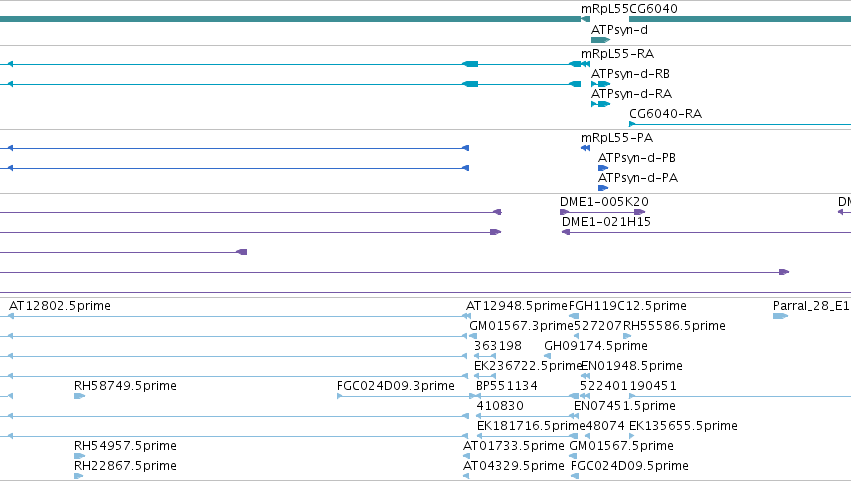851x481 pixels.
Task: Click the ATPsyn-d-RB transcript arrow glyph
Action: 600,84
